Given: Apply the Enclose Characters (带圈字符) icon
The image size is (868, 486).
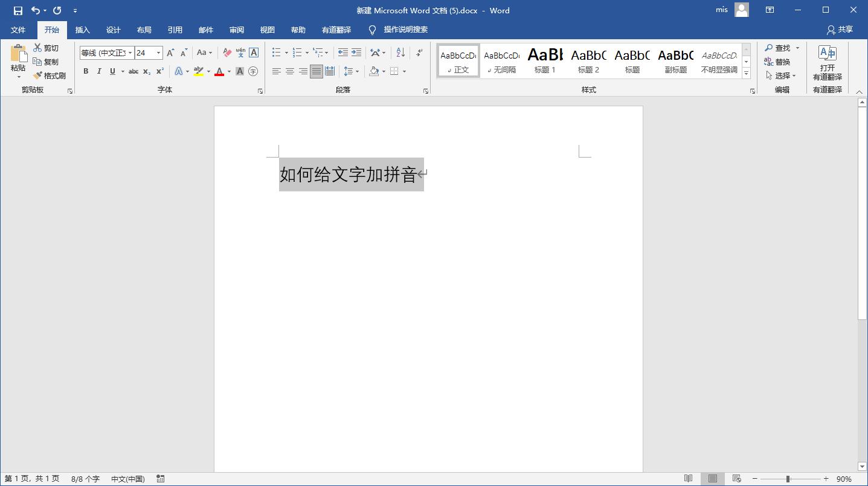Looking at the screenshot, I should click(x=253, y=71).
